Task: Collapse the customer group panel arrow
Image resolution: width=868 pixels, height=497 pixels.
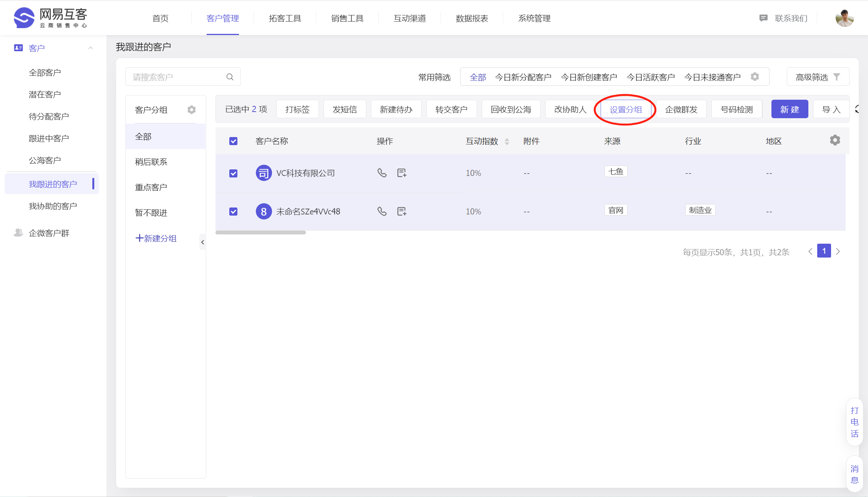Action: (x=202, y=242)
